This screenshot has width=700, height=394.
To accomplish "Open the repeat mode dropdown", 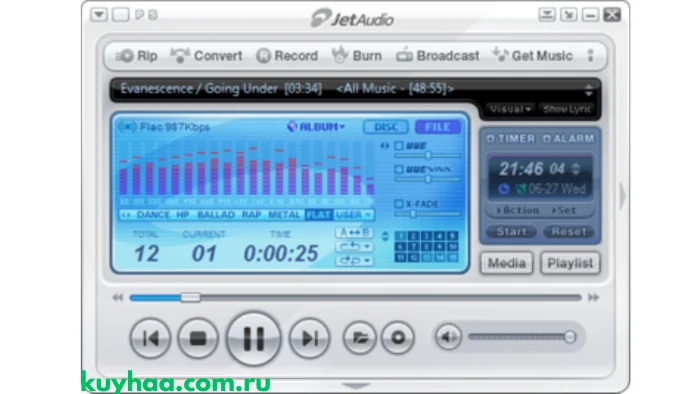I will click(354, 247).
